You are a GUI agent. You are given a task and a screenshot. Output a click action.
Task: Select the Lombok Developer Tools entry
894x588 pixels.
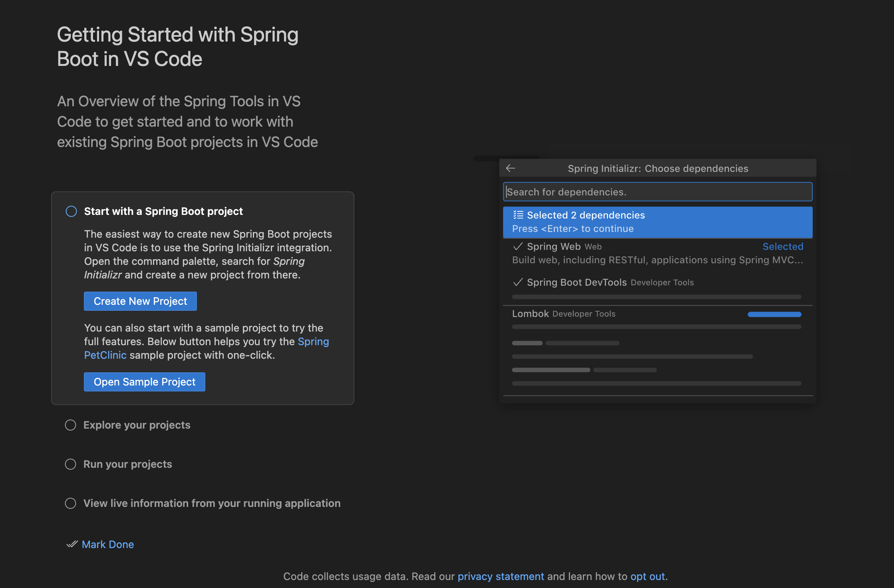(x=564, y=314)
